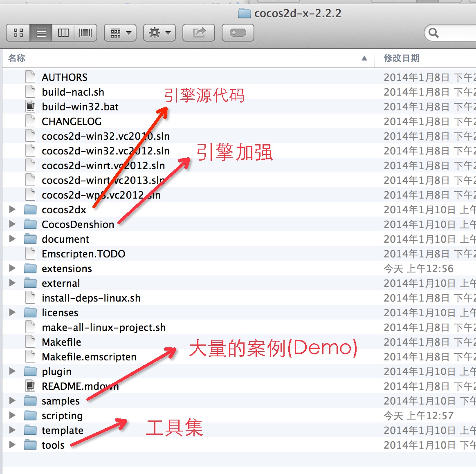
Task: Click the template folder icon
Action: [30, 430]
